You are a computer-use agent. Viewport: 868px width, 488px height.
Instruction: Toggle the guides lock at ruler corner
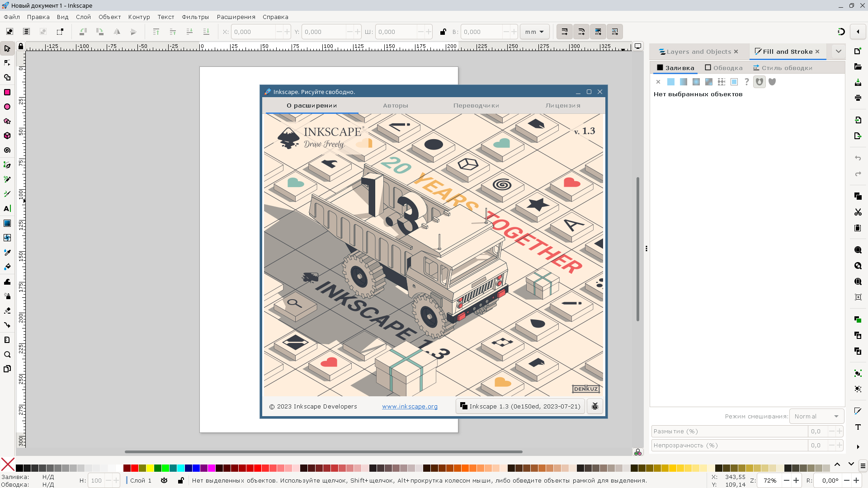[x=21, y=46]
